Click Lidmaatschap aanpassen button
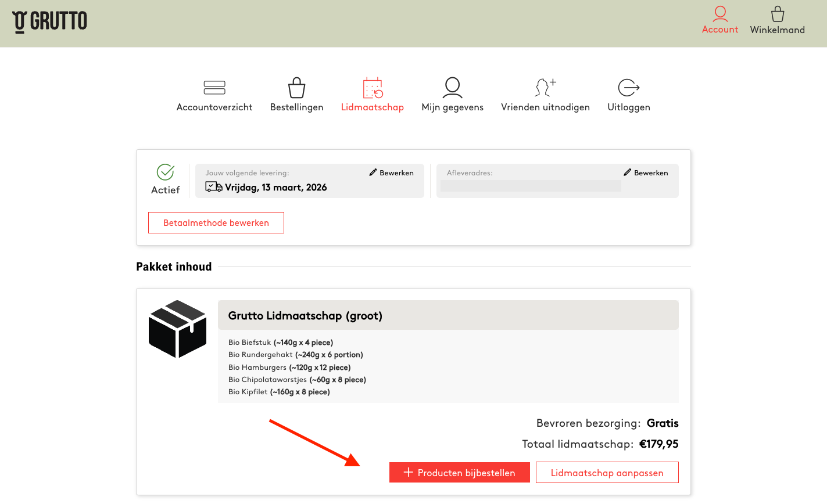827x504 pixels. (x=607, y=473)
